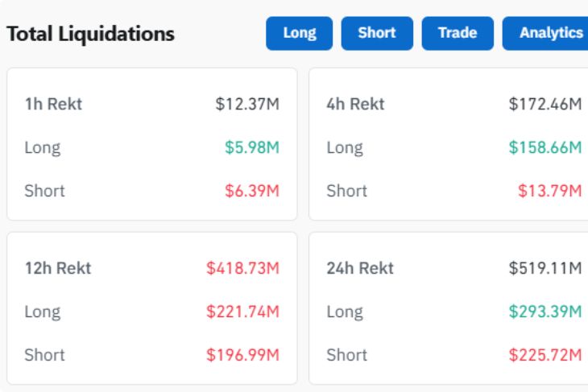Click the $221.74M long liquidation value

(243, 312)
